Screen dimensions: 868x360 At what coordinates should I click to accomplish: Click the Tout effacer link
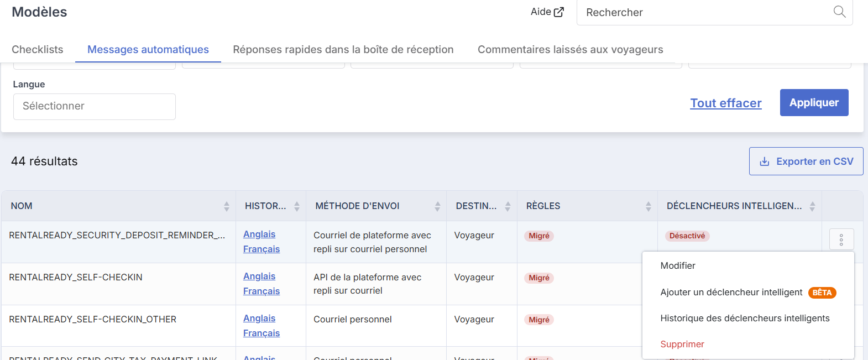(726, 103)
